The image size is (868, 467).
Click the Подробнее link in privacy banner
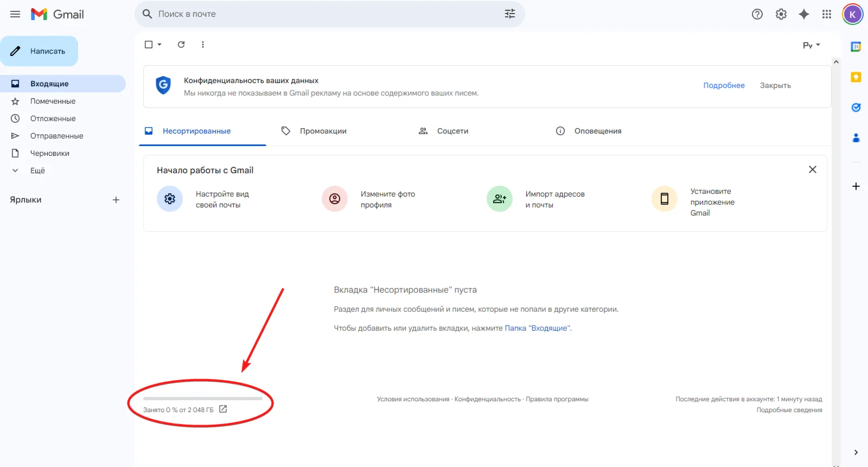pos(724,85)
